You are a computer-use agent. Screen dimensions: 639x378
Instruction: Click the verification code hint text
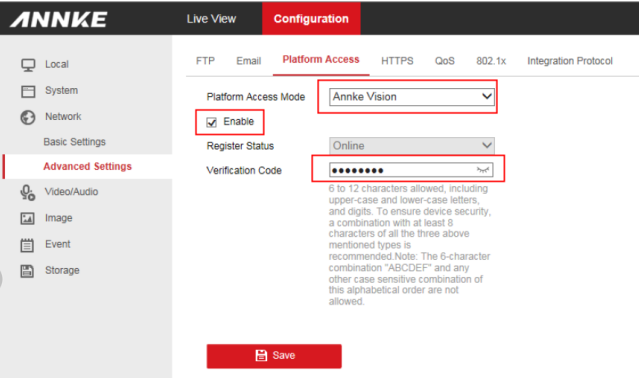point(410,245)
